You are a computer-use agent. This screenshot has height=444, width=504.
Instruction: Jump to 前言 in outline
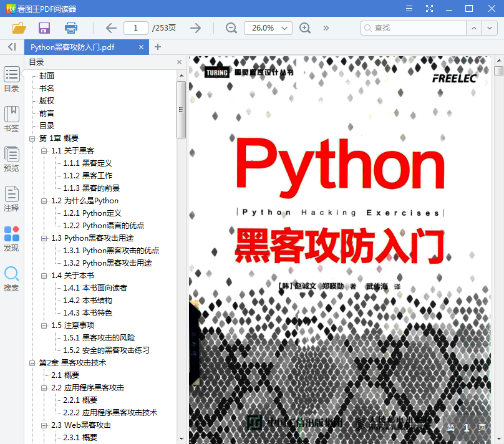[x=47, y=113]
